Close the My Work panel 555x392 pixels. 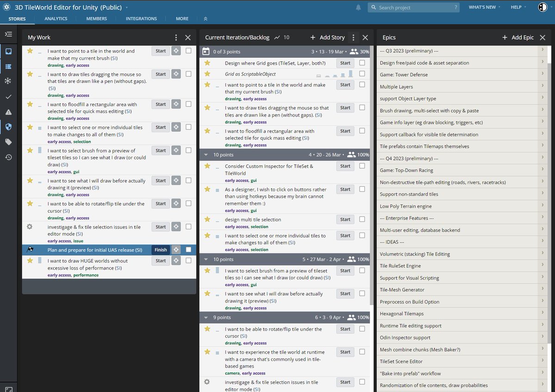click(x=188, y=37)
